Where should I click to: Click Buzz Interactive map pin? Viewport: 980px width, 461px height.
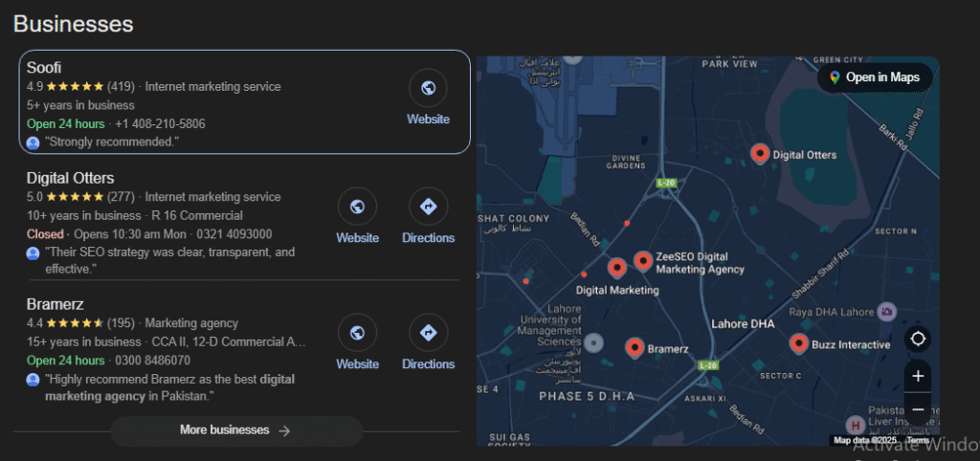coord(799,343)
